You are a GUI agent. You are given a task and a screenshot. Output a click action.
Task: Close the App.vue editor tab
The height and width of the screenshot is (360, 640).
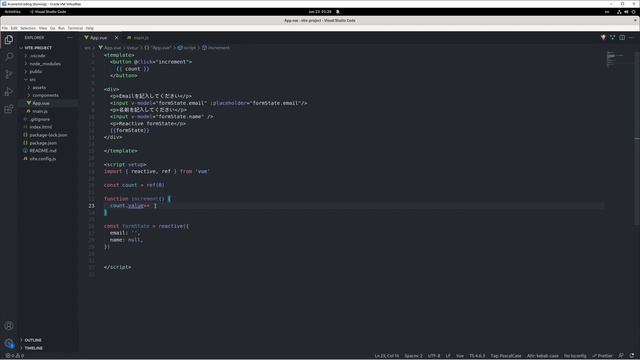[x=116, y=38]
